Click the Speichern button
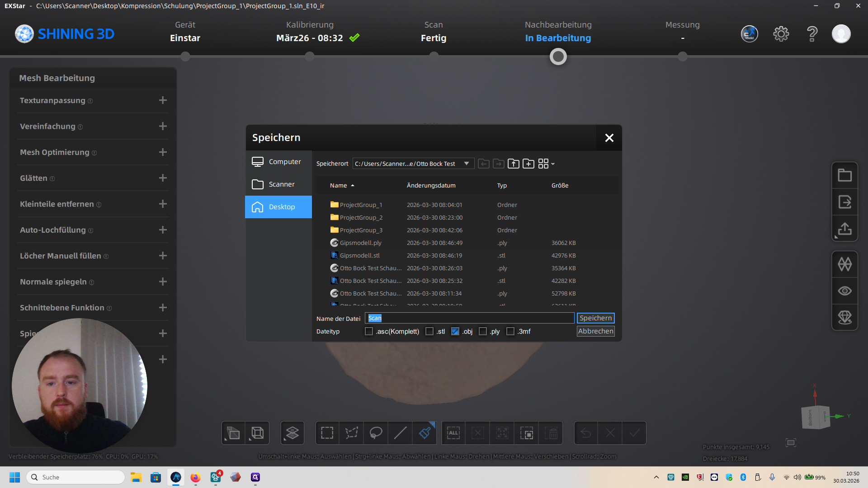The width and height of the screenshot is (868, 488). (595, 318)
